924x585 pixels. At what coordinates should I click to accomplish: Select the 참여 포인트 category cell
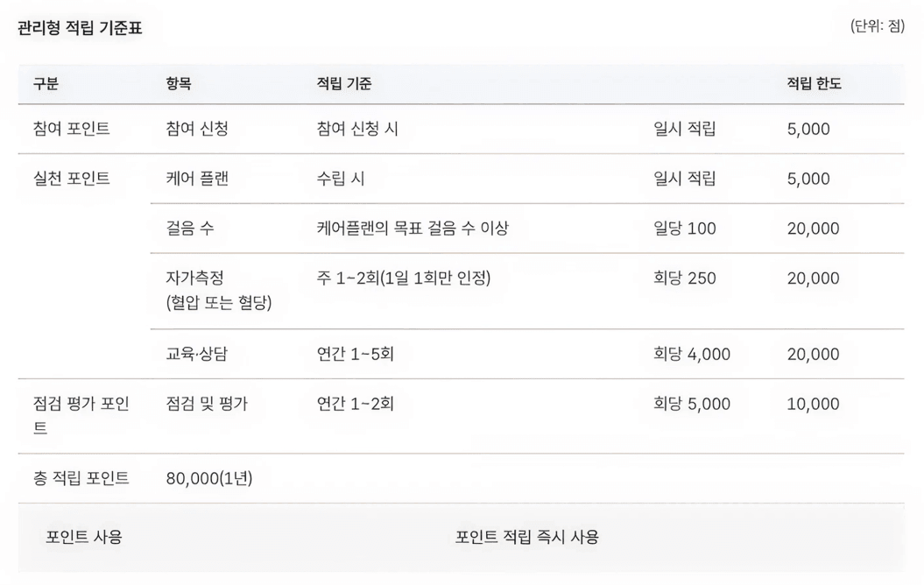(71, 129)
